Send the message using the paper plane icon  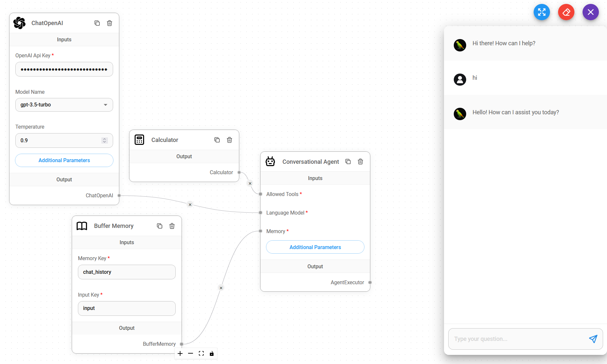593,339
